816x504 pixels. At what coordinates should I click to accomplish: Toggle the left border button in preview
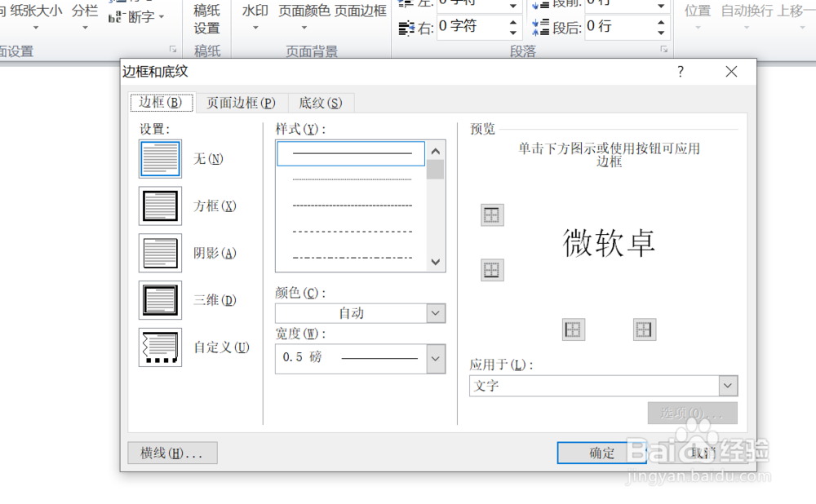coord(574,329)
